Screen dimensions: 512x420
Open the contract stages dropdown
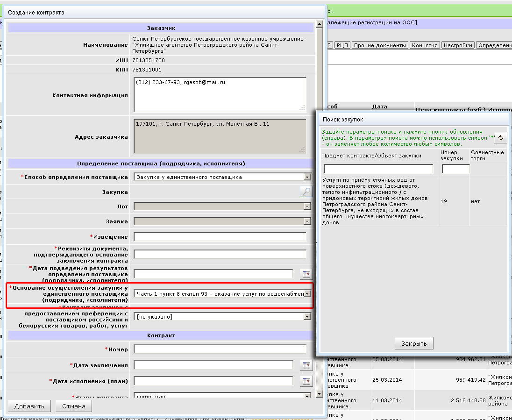click(x=307, y=396)
